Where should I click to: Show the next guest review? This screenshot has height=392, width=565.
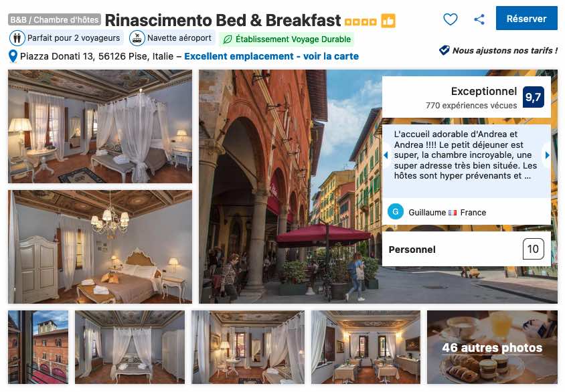[x=548, y=155]
